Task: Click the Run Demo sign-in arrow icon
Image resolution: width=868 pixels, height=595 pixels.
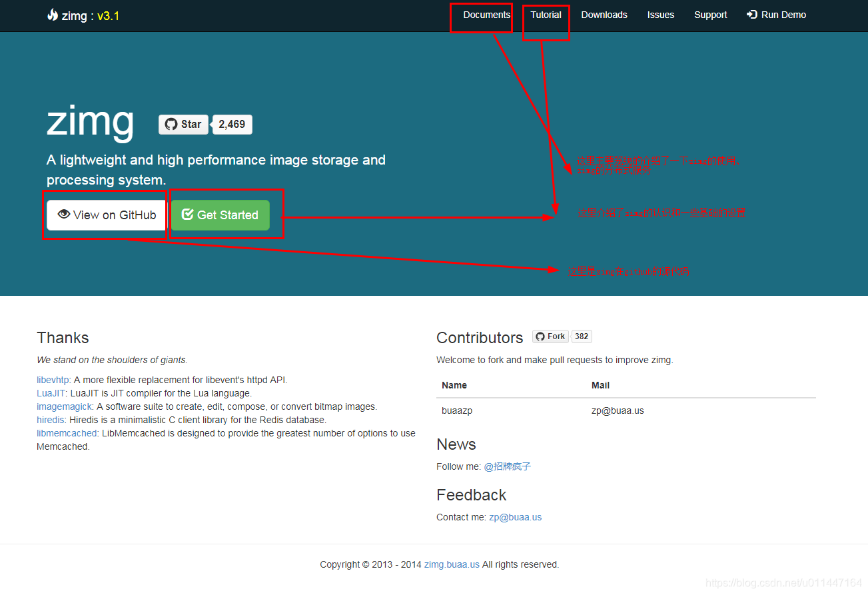Action: tap(752, 15)
